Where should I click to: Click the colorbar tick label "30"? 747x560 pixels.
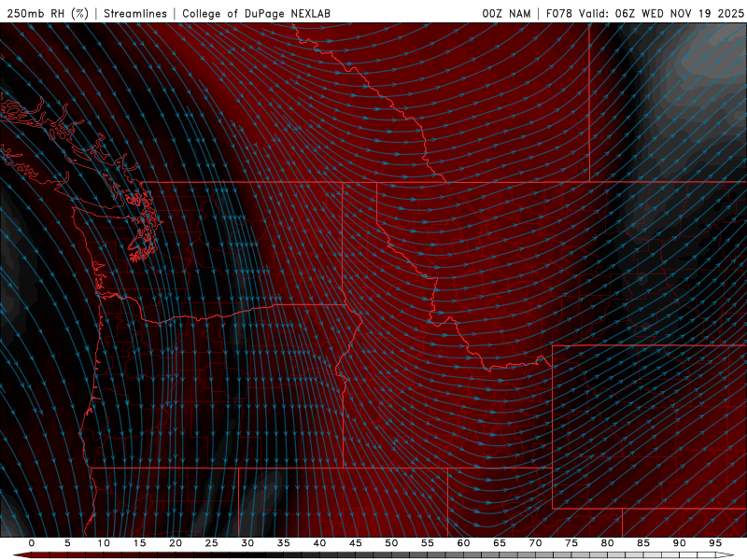pos(247,543)
